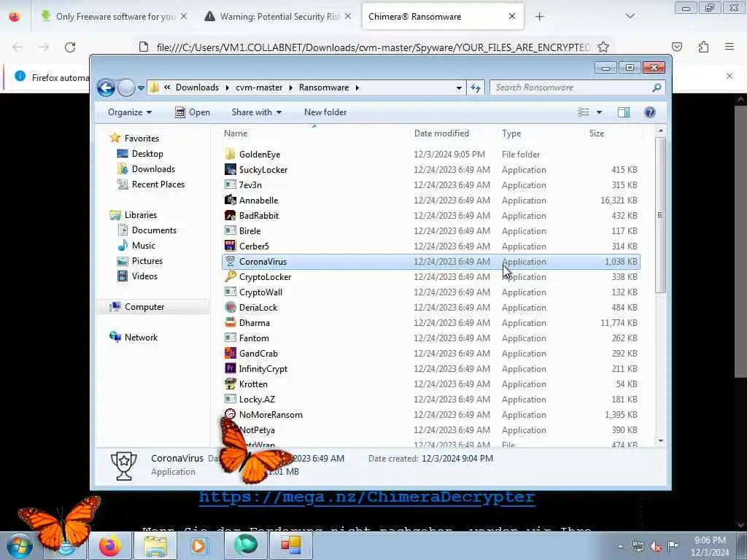
Task: Open Documents library in sidebar
Action: (x=147, y=230)
